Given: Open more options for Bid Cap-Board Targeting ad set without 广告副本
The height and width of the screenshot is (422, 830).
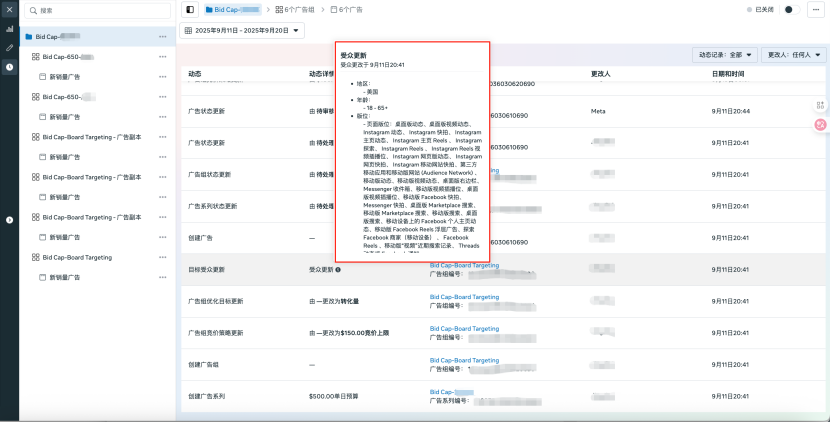Looking at the screenshot, I should (x=163, y=257).
